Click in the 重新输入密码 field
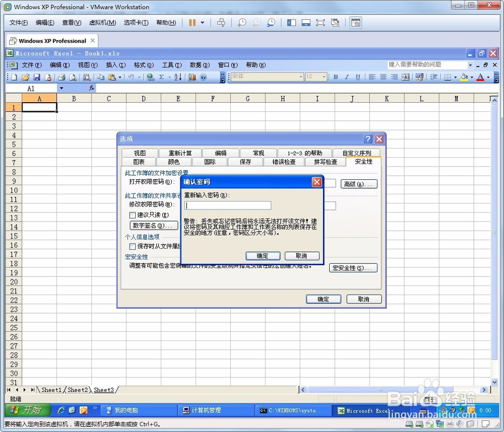 tap(228, 205)
